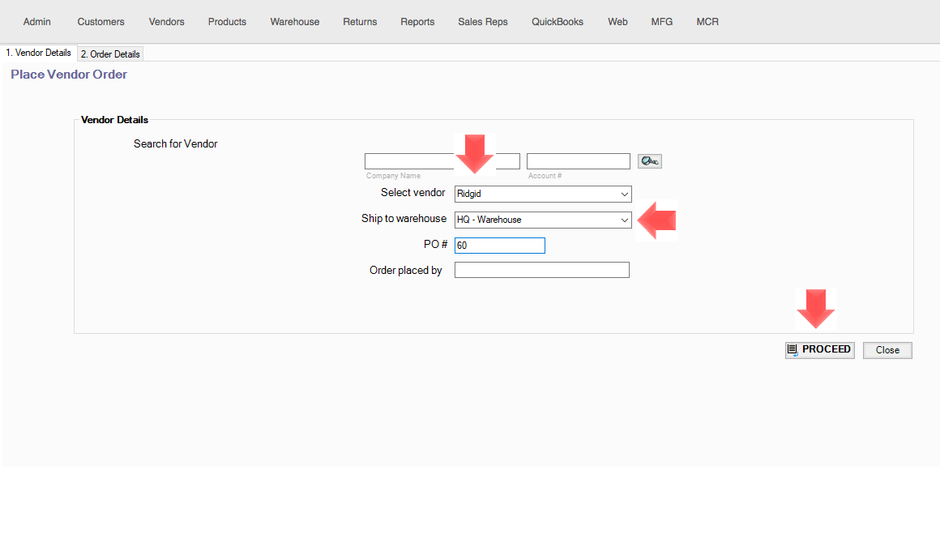
Task: Open the Returns menu
Action: coord(360,22)
